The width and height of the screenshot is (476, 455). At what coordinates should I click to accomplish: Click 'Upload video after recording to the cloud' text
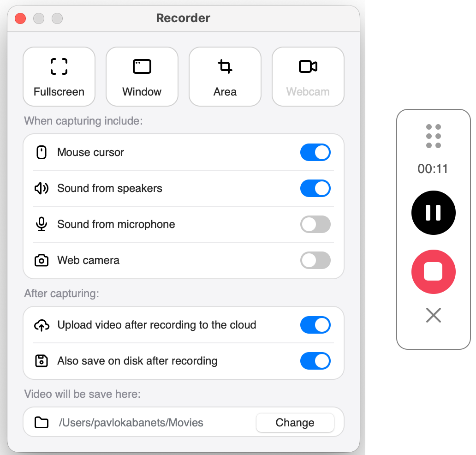pos(157,325)
